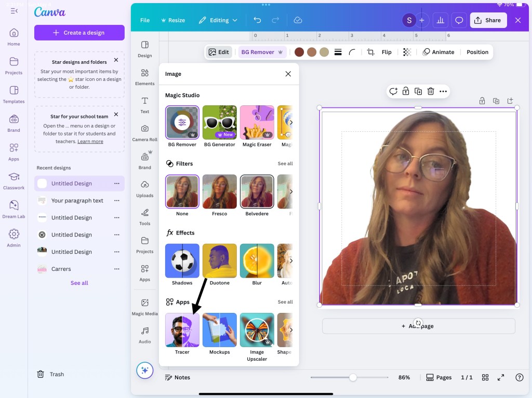Open the more options ellipsis above image
The width and height of the screenshot is (532, 398).
click(443, 91)
